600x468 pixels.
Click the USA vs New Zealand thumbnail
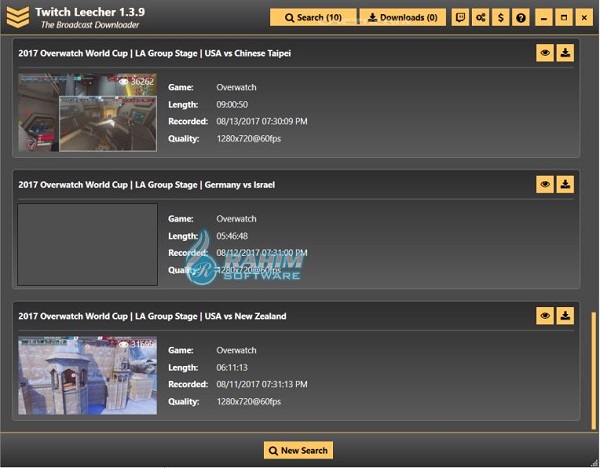[x=87, y=375]
